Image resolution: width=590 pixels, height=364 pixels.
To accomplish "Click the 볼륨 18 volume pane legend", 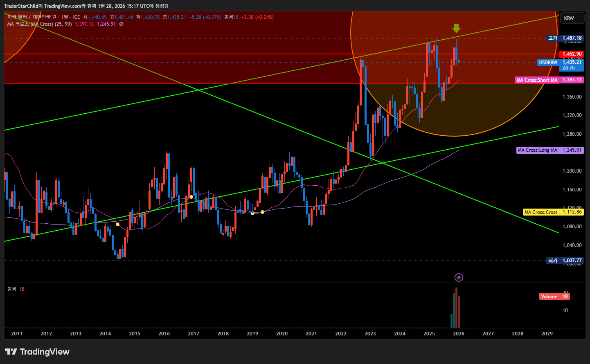I will (x=16, y=289).
